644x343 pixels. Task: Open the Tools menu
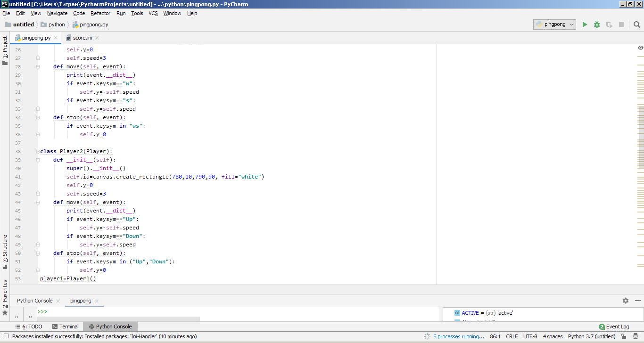(137, 13)
